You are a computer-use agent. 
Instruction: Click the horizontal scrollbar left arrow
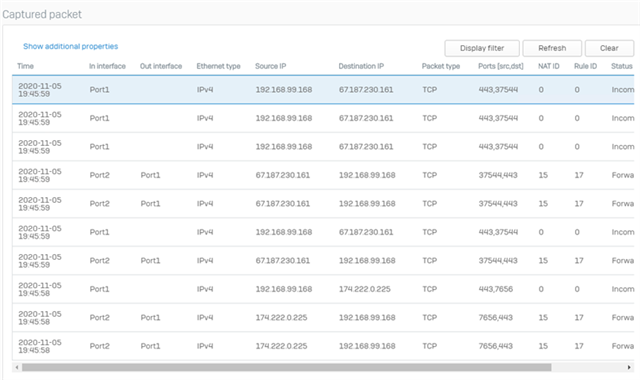[x=17, y=367]
